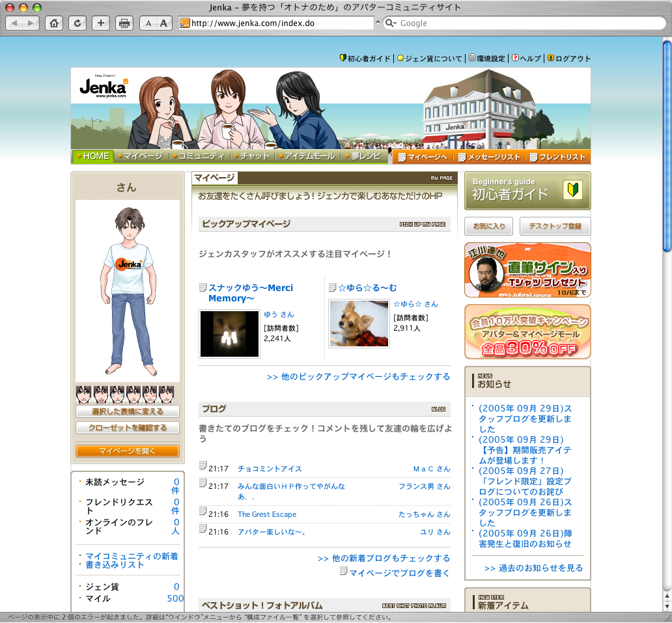Select the last avatar facial expression thumbnail

pyautogui.click(x=167, y=395)
